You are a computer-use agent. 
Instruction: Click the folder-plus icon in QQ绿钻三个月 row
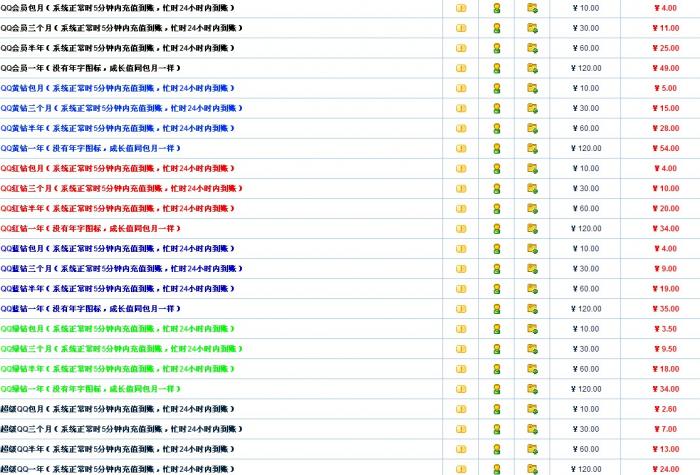(x=532, y=349)
